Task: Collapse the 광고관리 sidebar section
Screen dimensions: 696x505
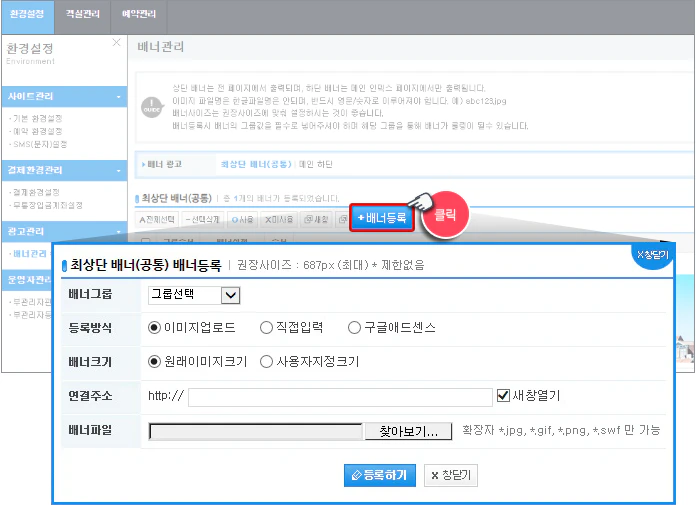Action: coord(64,232)
